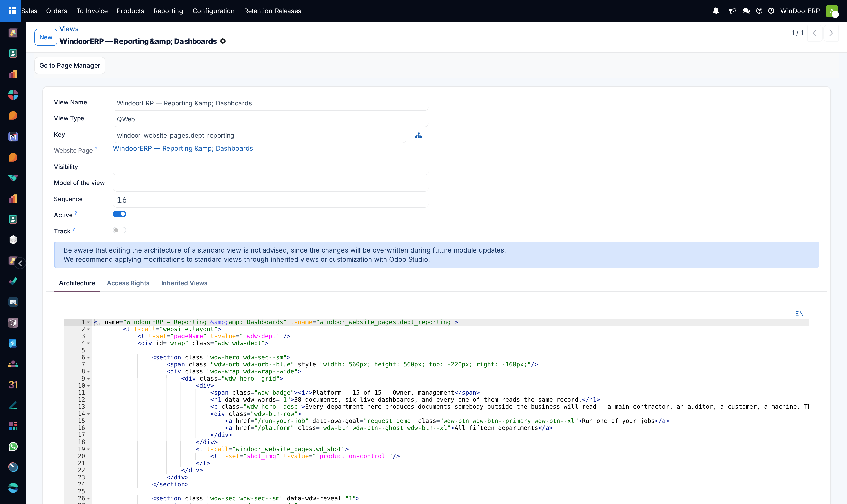Screen dimensions: 847x504
Task: Click the New button
Action: click(x=46, y=37)
